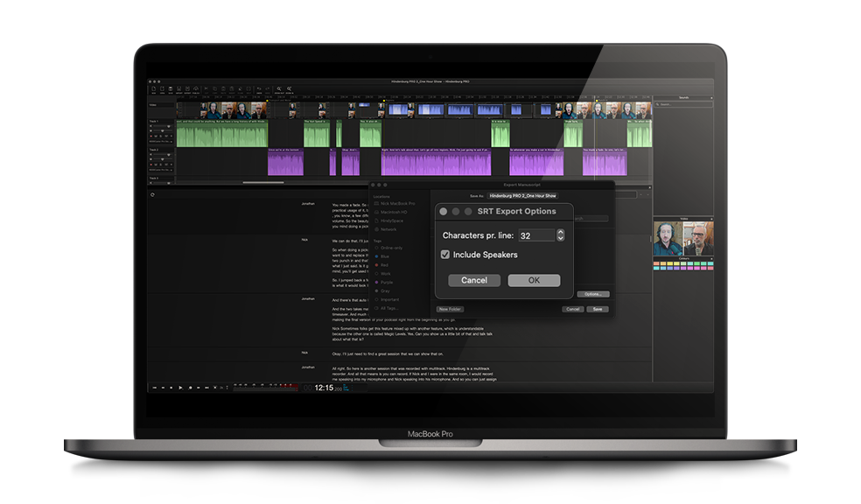Click the Redo arrow toolbar icon

[x=268, y=89]
